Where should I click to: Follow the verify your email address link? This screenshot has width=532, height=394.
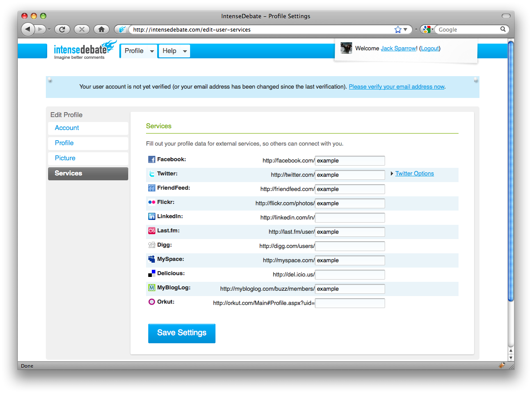[396, 87]
